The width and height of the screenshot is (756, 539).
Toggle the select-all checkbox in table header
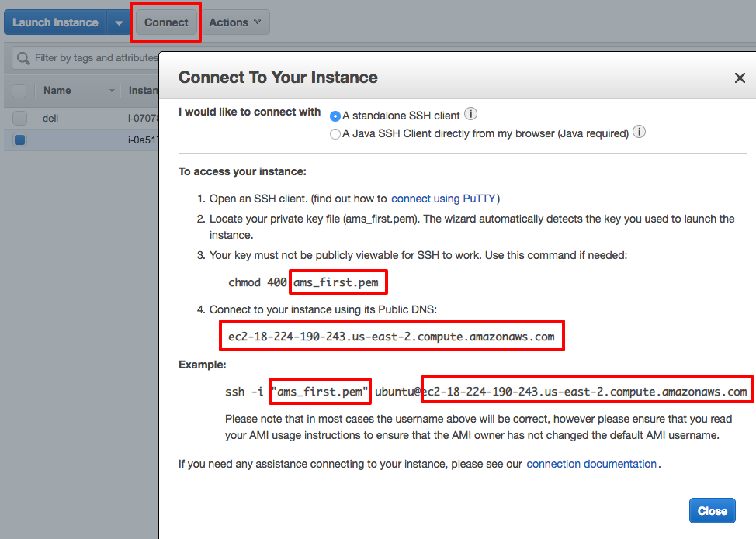[x=20, y=91]
